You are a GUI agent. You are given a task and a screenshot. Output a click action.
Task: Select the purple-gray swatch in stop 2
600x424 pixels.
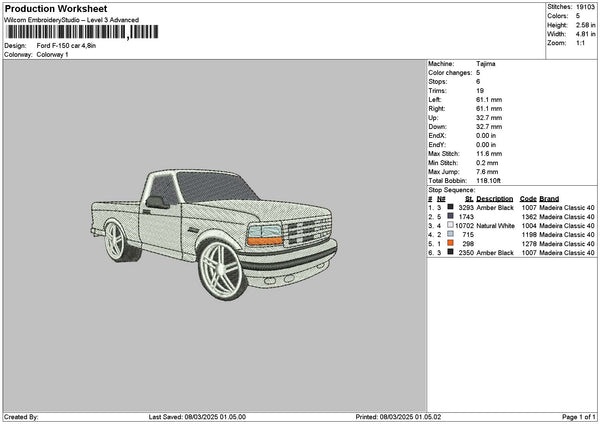coord(451,216)
